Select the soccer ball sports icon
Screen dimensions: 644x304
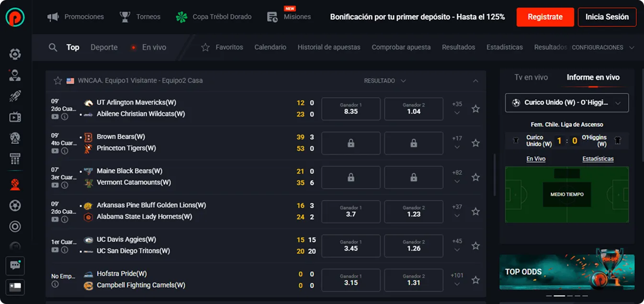[15, 205]
